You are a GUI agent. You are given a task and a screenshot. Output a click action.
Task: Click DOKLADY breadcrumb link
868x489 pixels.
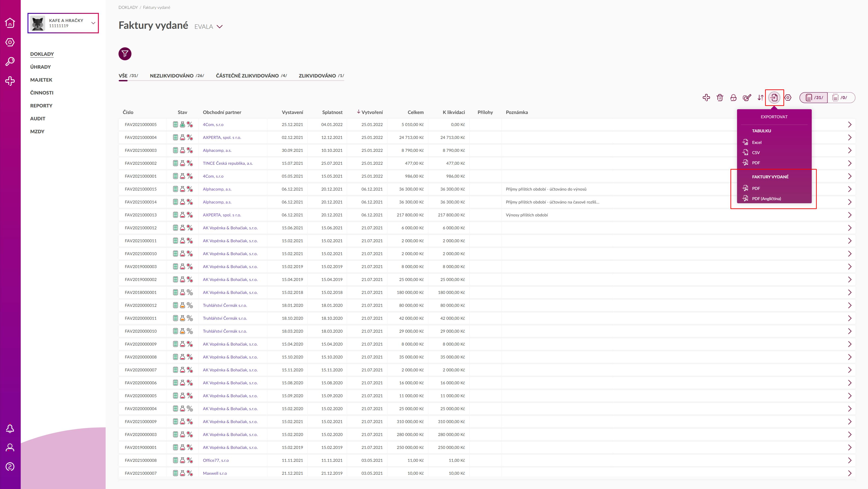[x=128, y=7]
